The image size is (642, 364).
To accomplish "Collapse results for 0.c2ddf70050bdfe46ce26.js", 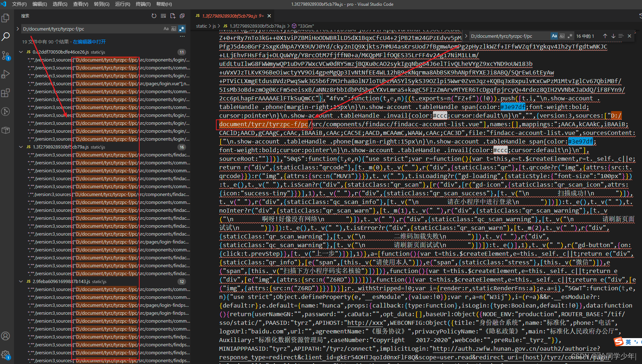I will (x=21, y=52).
